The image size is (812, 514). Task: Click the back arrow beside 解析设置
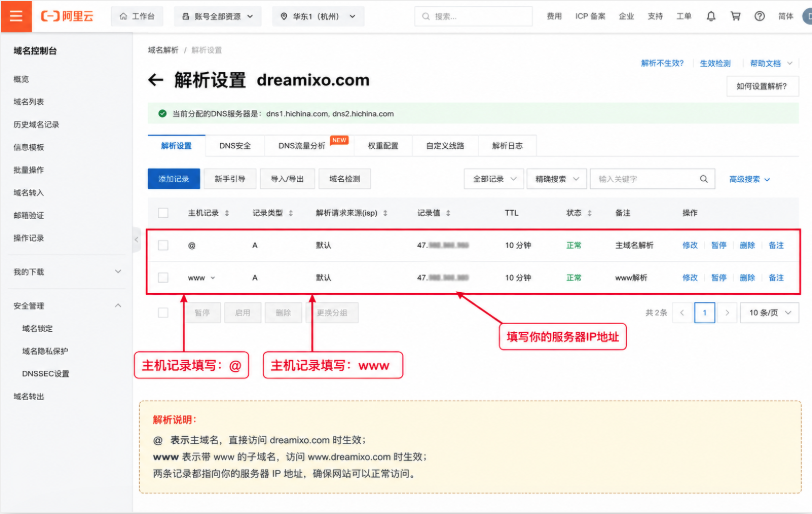click(155, 80)
